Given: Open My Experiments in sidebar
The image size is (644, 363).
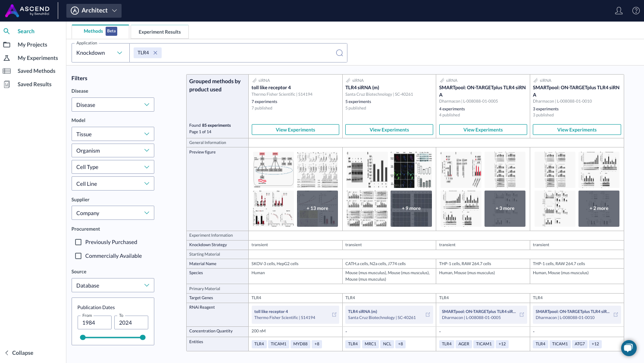Looking at the screenshot, I should tap(38, 58).
